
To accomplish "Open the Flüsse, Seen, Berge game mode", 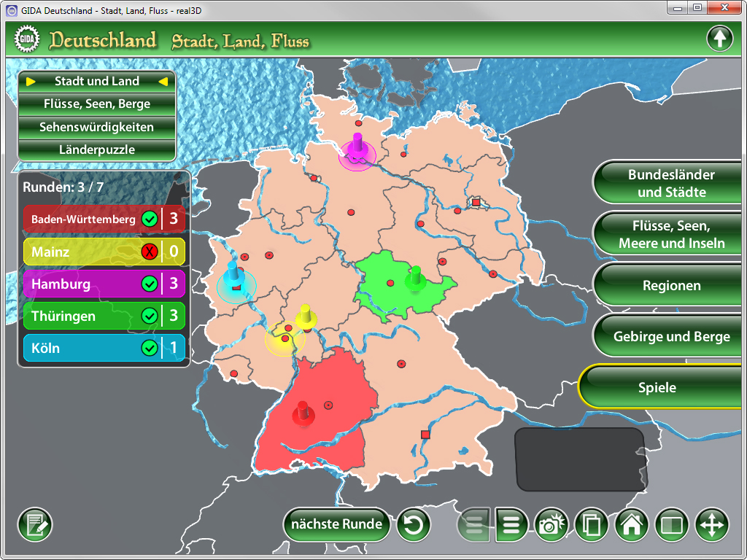I will [97, 104].
